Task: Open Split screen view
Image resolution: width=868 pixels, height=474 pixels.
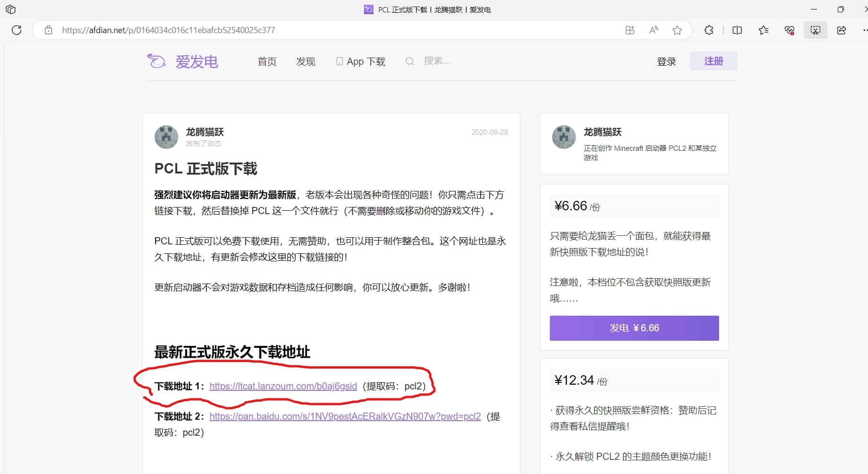Action: point(737,30)
